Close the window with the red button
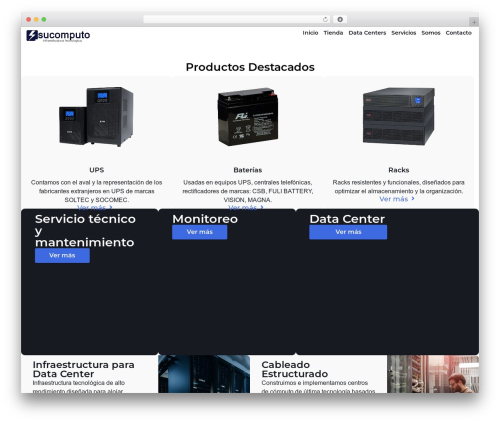This screenshot has width=500, height=423. (29, 20)
